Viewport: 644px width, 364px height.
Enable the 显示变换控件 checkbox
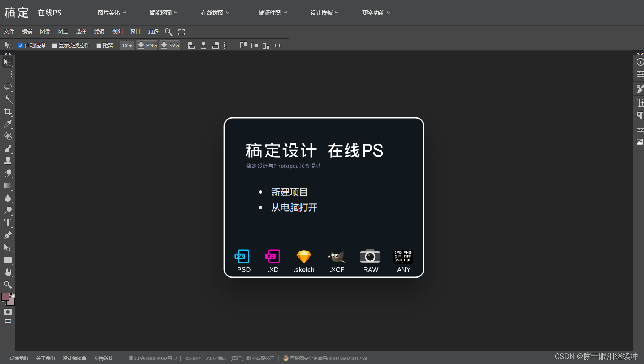(55, 46)
